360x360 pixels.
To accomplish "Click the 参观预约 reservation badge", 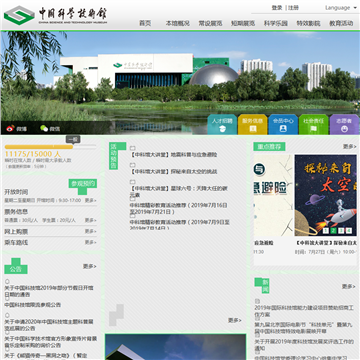I will click(x=83, y=183).
